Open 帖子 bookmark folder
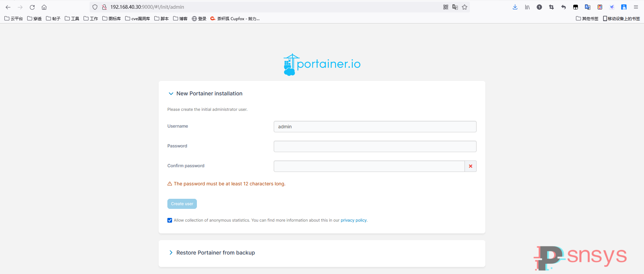Image resolution: width=644 pixels, height=274 pixels. tap(53, 18)
